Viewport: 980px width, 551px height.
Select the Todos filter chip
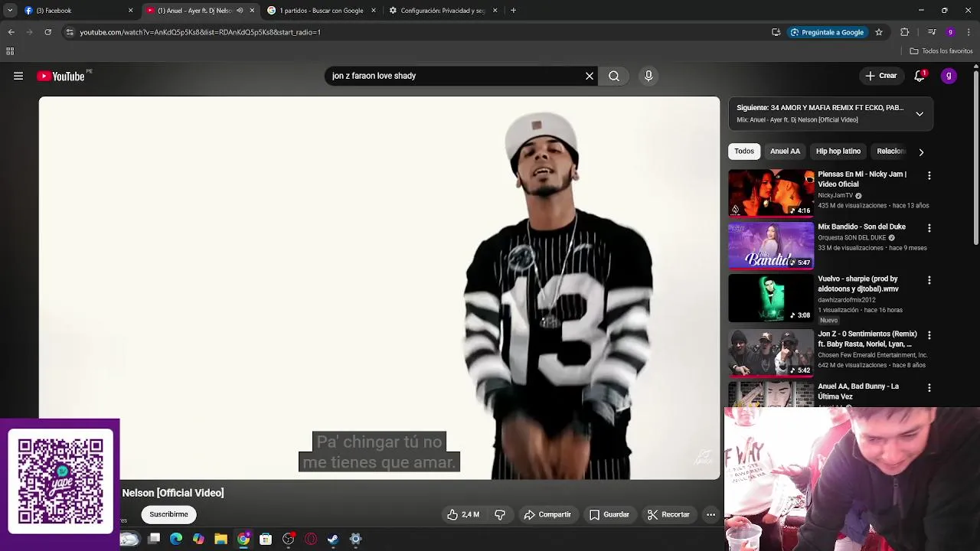744,152
